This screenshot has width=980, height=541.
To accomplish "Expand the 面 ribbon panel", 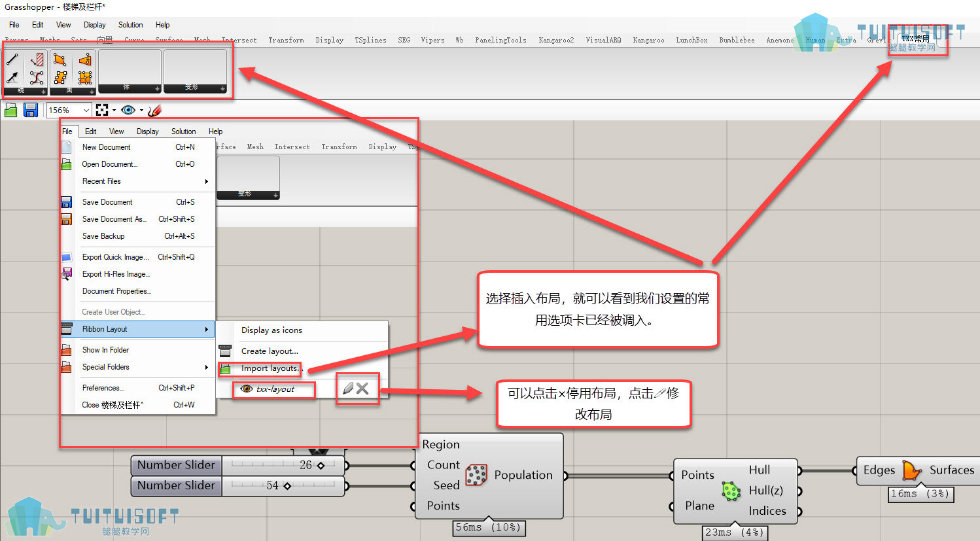I will pos(92,90).
